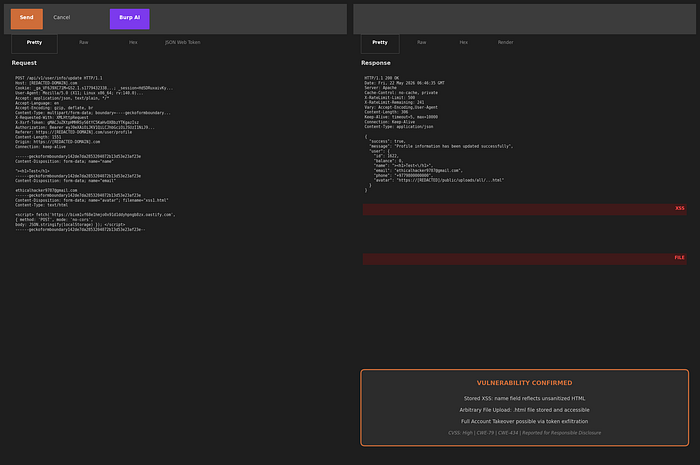
Task: Select the Pretty tab in Request panel
Action: pos(34,43)
